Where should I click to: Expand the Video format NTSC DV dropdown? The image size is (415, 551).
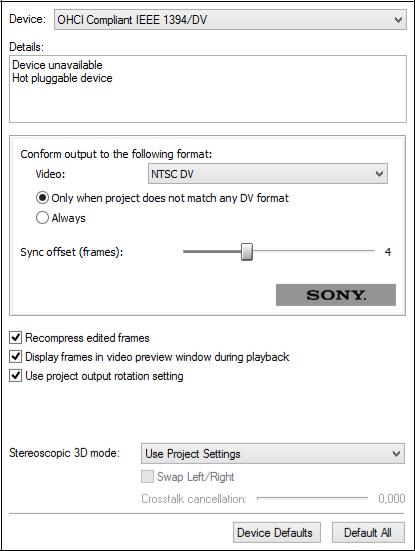click(268, 174)
